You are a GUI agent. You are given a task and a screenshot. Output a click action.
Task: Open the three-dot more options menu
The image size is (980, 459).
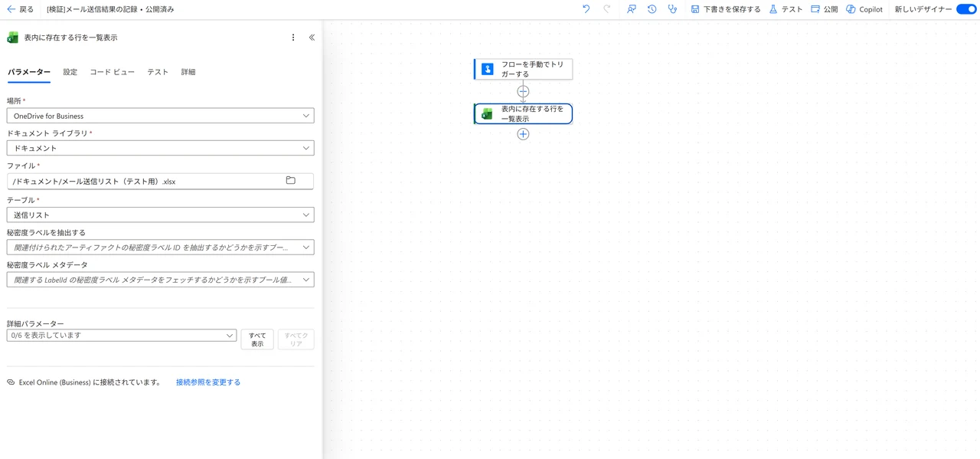tap(293, 38)
